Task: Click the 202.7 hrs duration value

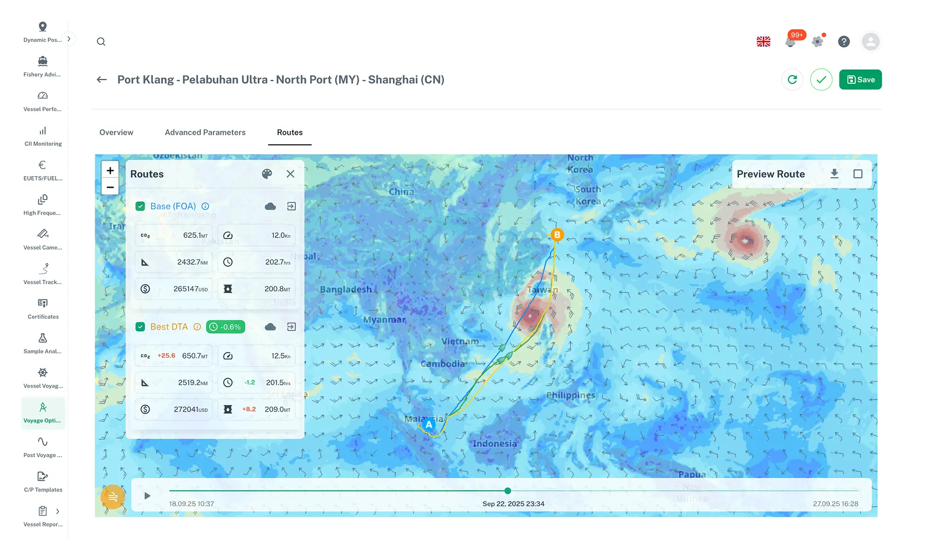Action: [x=277, y=262]
